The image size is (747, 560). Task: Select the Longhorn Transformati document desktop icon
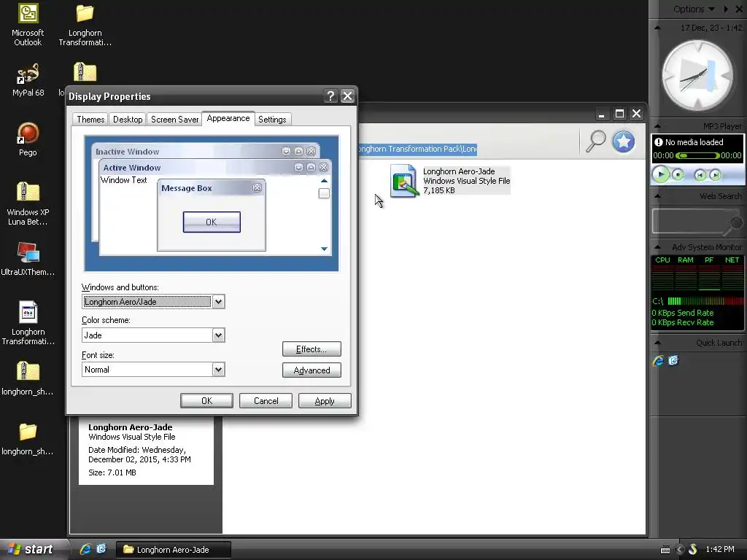(x=28, y=323)
